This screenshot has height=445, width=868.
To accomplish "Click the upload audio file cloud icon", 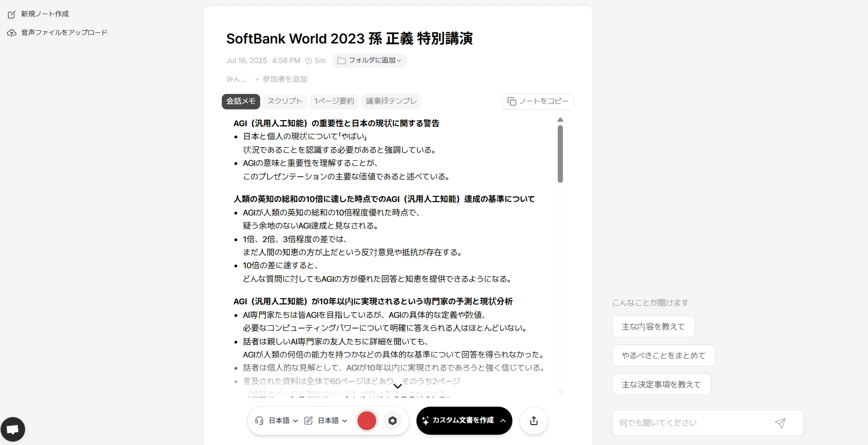I will tap(12, 33).
